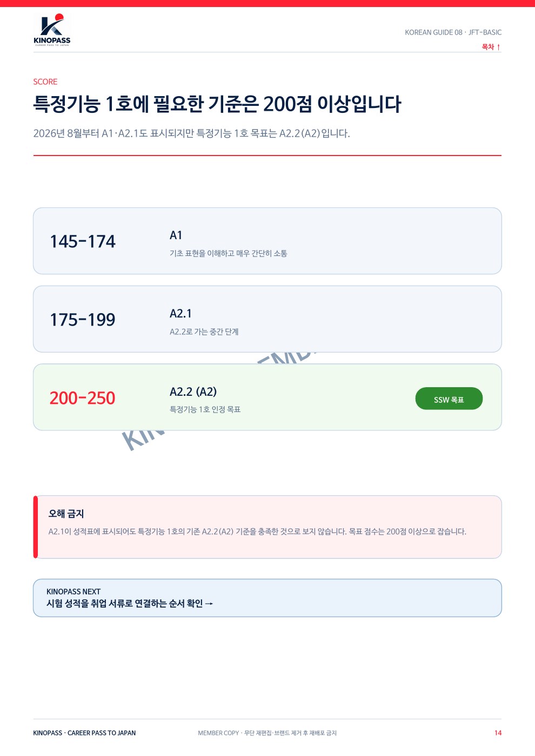Click the A2.2 (A2) level label
The height and width of the screenshot is (756, 535).
(193, 391)
